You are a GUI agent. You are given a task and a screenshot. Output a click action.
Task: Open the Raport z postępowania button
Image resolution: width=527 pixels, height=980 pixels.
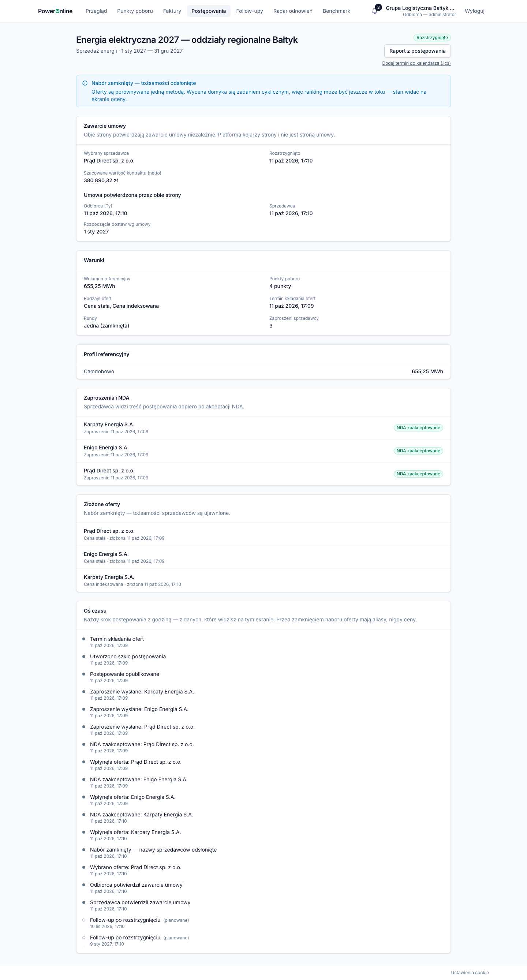click(418, 51)
